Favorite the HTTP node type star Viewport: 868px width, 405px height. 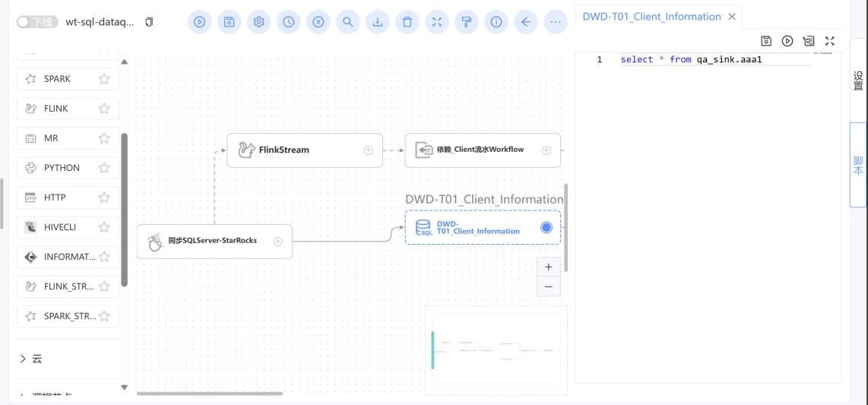[104, 197]
